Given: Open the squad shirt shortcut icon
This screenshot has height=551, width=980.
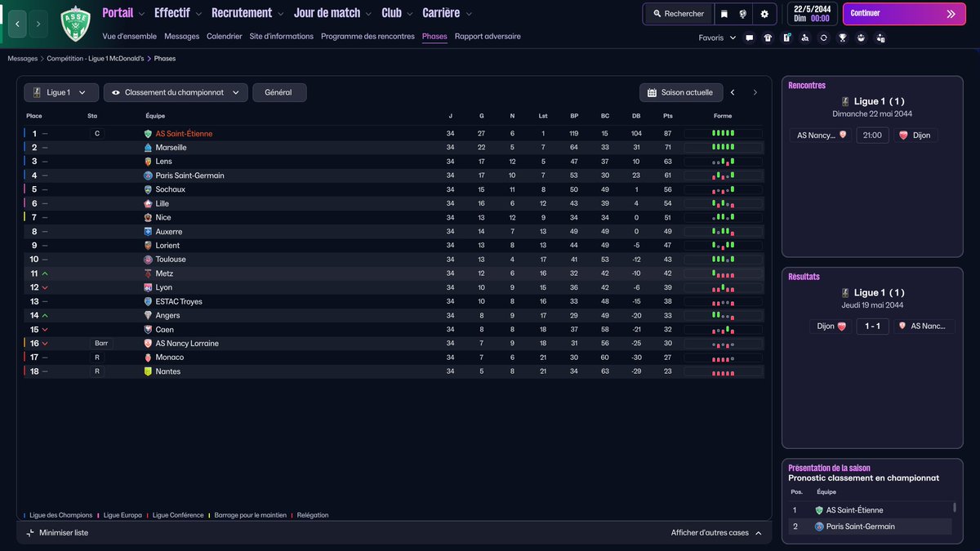Looking at the screenshot, I should pyautogui.click(x=768, y=38).
